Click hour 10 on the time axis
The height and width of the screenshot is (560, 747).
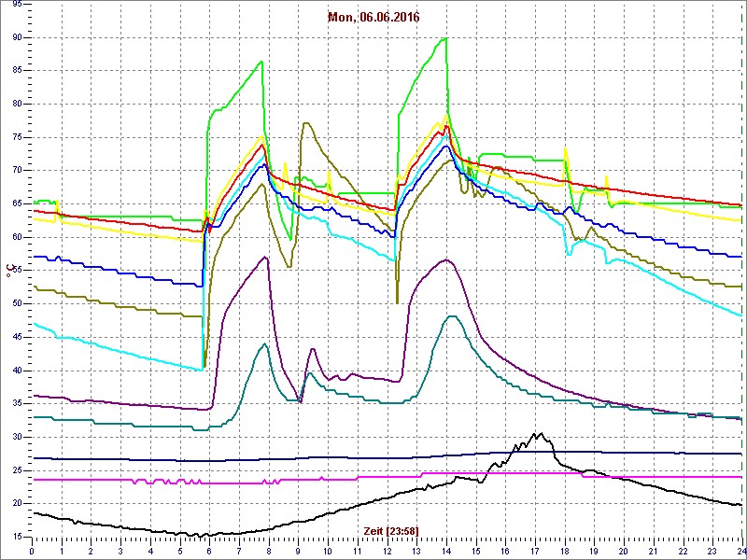tap(328, 550)
